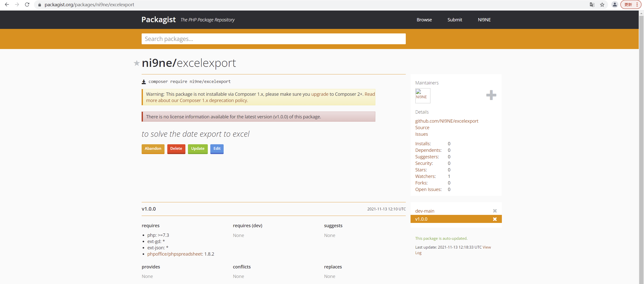644x284 pixels.
Task: Click the Search packages input field
Action: click(273, 39)
